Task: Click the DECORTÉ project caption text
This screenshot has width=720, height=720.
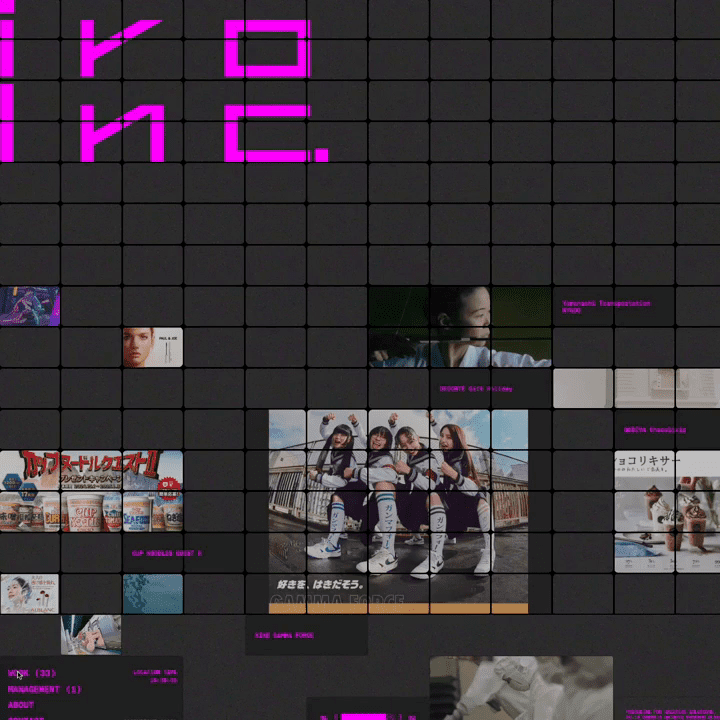Action: coord(476,389)
